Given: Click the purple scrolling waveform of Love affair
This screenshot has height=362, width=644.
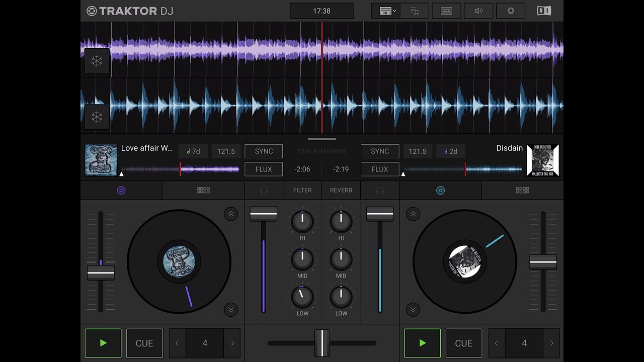Looking at the screenshot, I should (322, 50).
